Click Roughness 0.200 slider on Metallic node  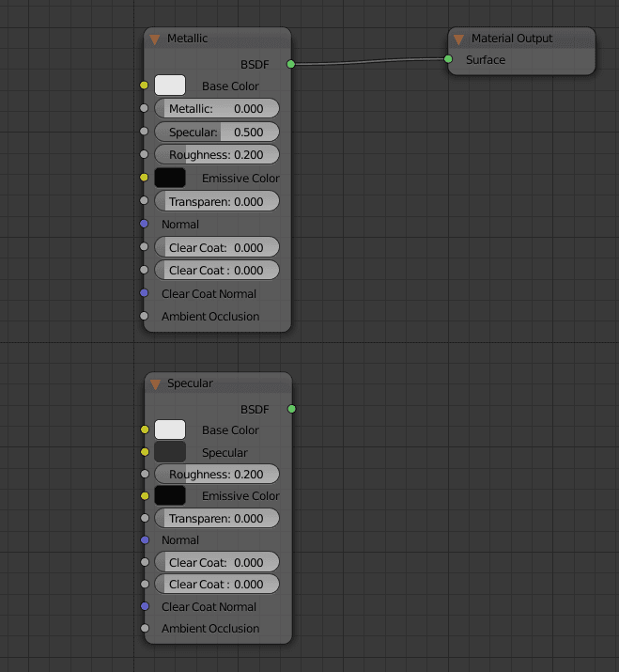(217, 154)
